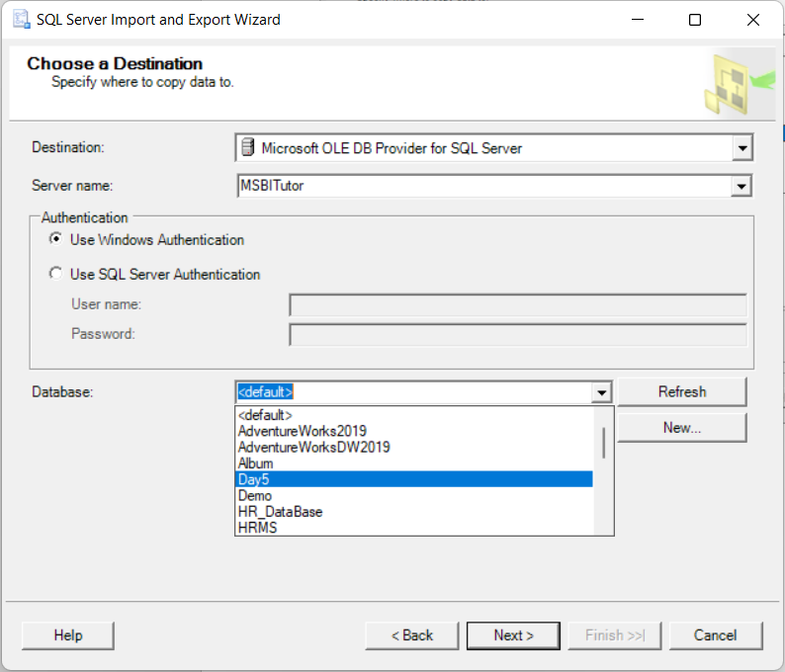Minimize the wizard window
The height and width of the screenshot is (672, 785).
[x=638, y=20]
